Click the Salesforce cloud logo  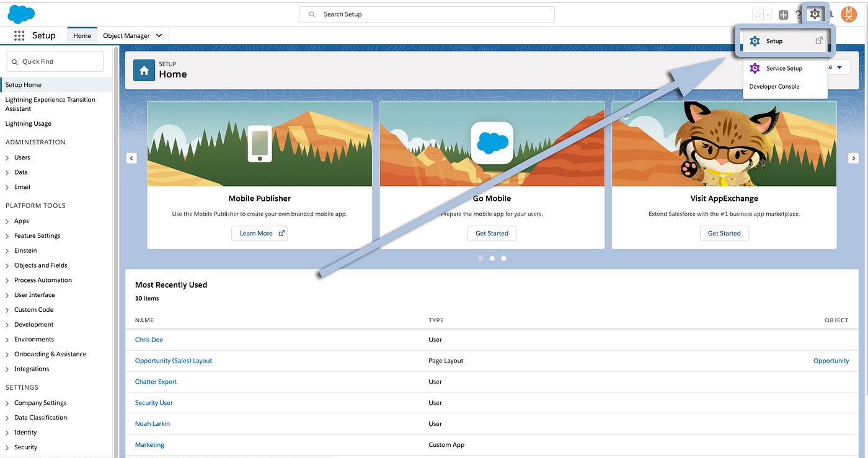[21, 14]
